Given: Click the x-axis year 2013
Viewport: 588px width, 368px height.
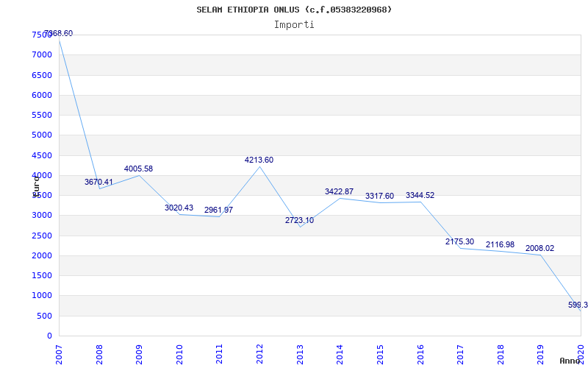Looking at the screenshot, I should click(300, 355).
